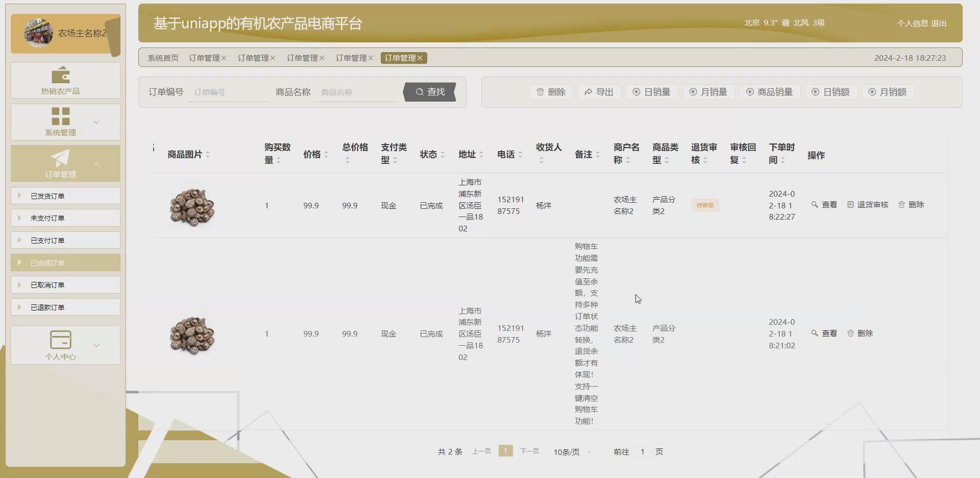Image resolution: width=980 pixels, height=478 pixels.
Task: Sort by 电话 column arrows
Action: 520,155
